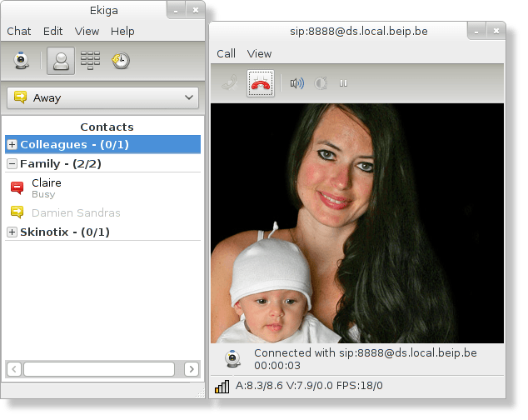Close the Ekiga main window

click(196, 11)
